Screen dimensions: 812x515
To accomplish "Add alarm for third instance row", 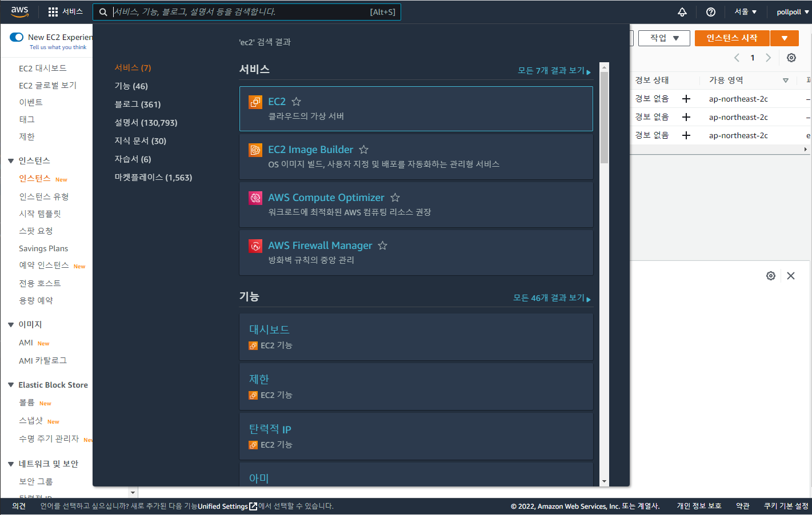I will (686, 135).
